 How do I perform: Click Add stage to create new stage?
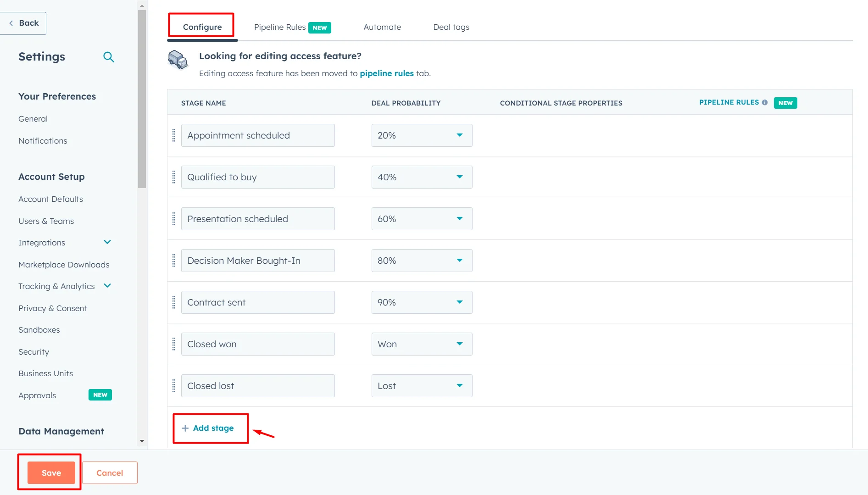208,428
